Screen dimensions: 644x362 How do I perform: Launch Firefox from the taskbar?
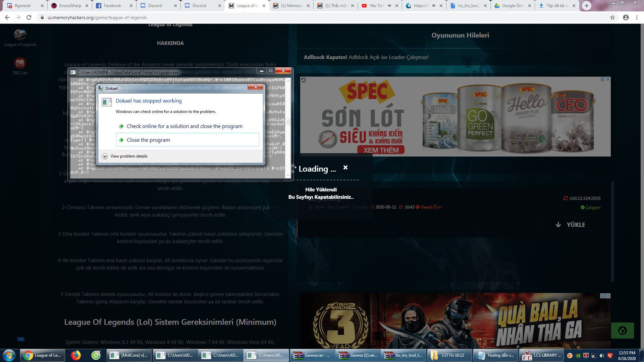click(76, 355)
